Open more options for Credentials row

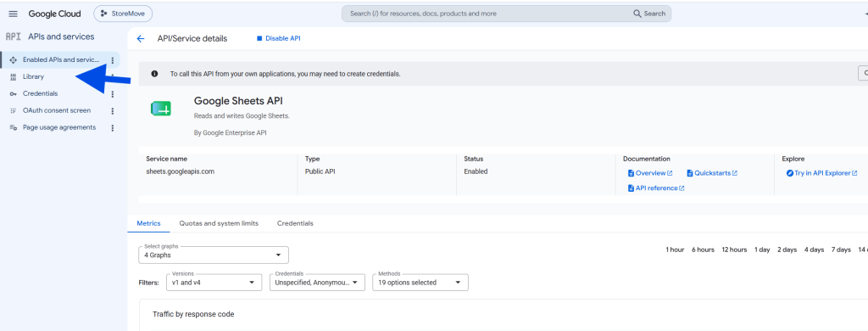click(x=113, y=93)
